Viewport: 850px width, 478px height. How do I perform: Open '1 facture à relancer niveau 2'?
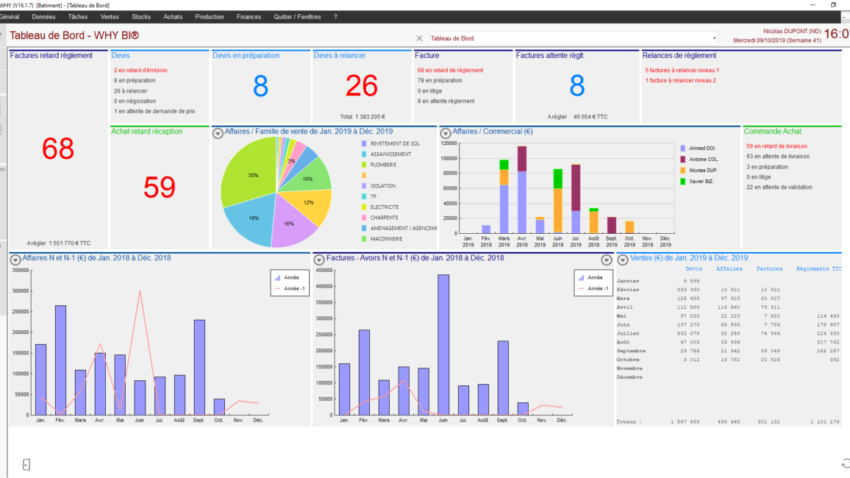(x=680, y=80)
